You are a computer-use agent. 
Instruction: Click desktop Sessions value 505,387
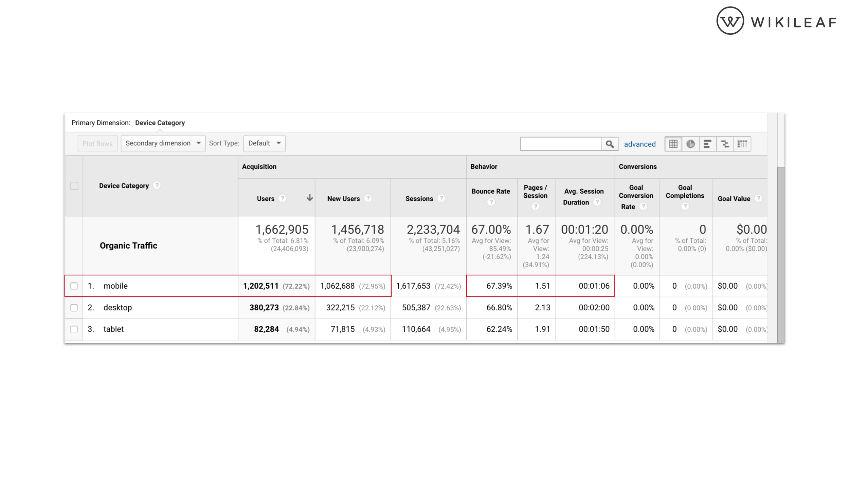click(416, 308)
